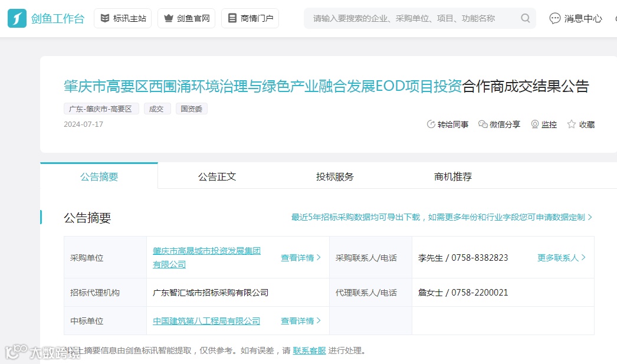Switch to the 商机推荐 tab
Viewport: 617px width, 364px height.
453,176
